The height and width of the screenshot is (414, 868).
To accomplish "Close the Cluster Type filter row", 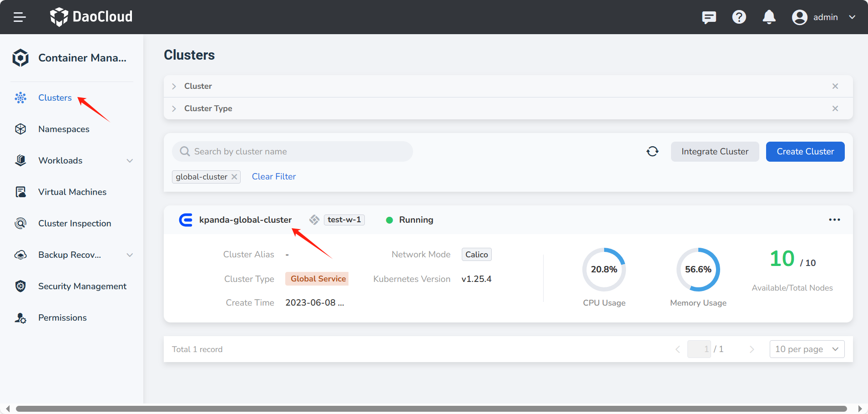I will pyautogui.click(x=835, y=108).
